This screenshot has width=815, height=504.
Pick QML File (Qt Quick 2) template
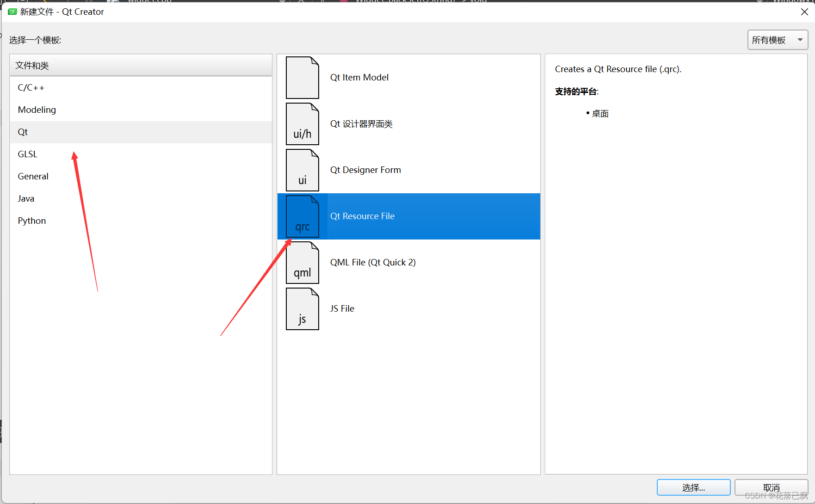pos(409,263)
